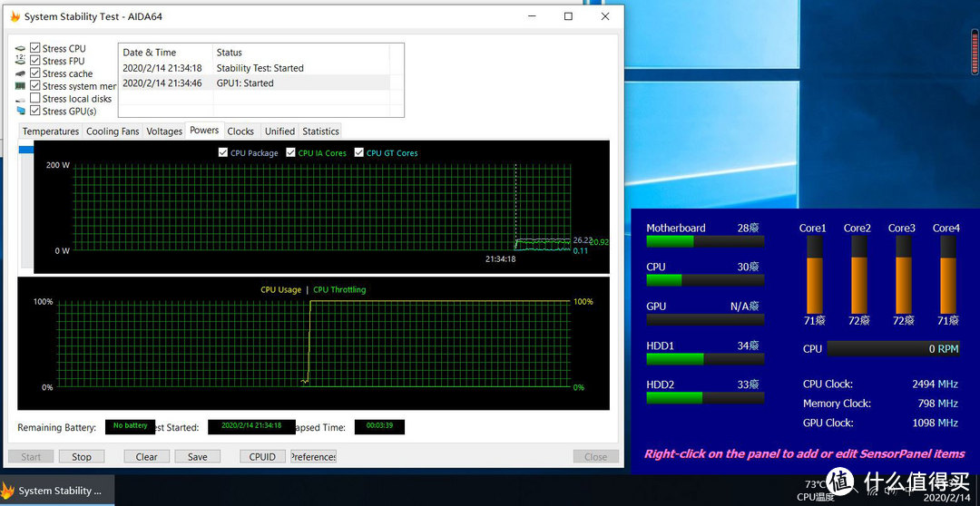Click the HDD1 temperature bar in SensorPanel
The height and width of the screenshot is (506, 980).
pyautogui.click(x=705, y=359)
